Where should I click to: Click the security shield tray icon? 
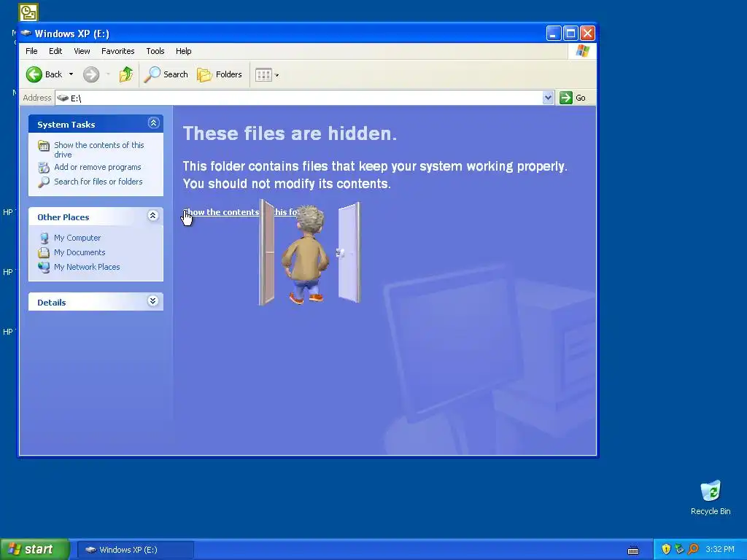pos(666,549)
